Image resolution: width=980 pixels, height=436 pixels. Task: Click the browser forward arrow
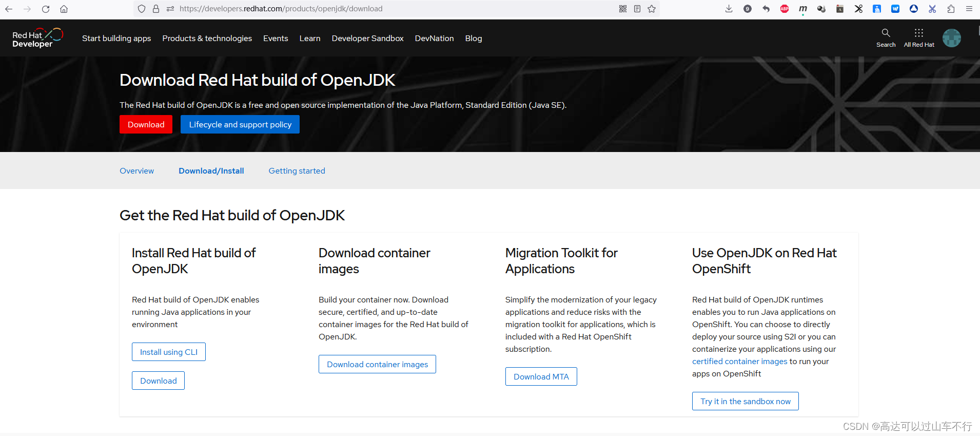pyautogui.click(x=27, y=9)
